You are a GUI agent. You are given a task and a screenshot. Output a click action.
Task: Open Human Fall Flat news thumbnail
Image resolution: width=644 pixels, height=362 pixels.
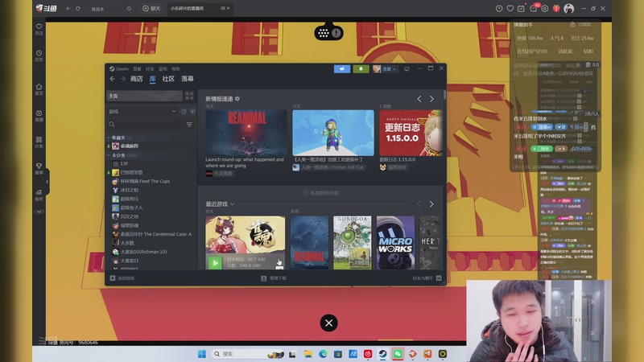pos(333,133)
